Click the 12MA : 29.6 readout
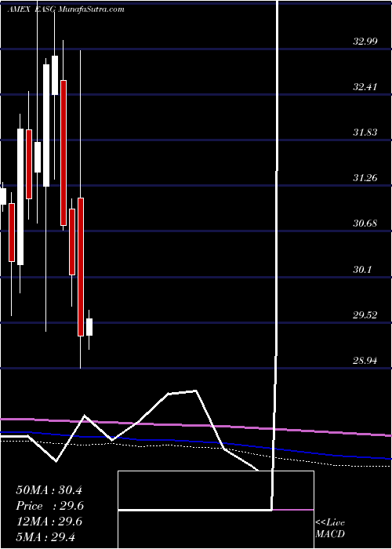Viewport: 392px width, 549px height. (x=49, y=522)
